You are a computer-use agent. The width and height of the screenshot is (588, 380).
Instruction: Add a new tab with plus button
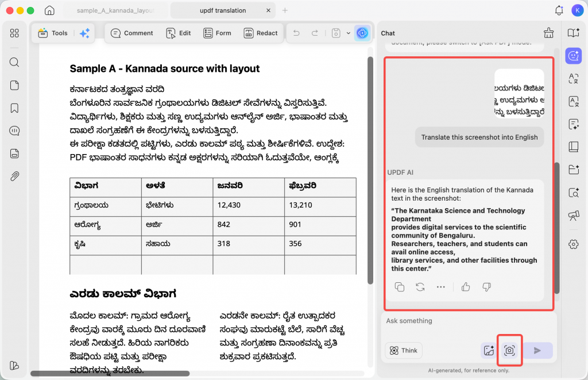pos(285,10)
